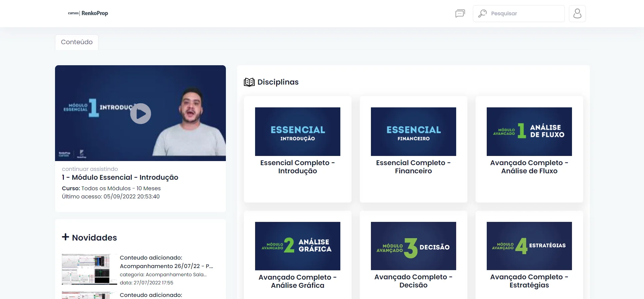644x299 pixels.
Task: Open Módulo Avançado 4 Estratégias thumbnail
Action: [529, 246]
